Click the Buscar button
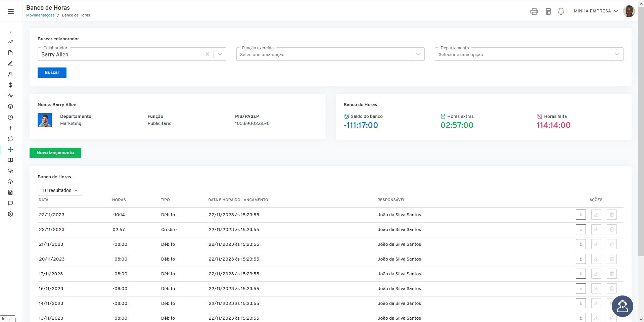Screen dimensions: 644x322 [52, 73]
